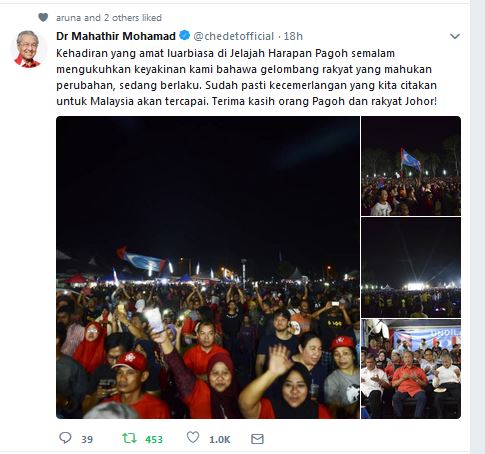Click the tweet text mentioning Jelajah Harapan Pagoh
This screenshot has width=485, height=454.
coord(246,77)
